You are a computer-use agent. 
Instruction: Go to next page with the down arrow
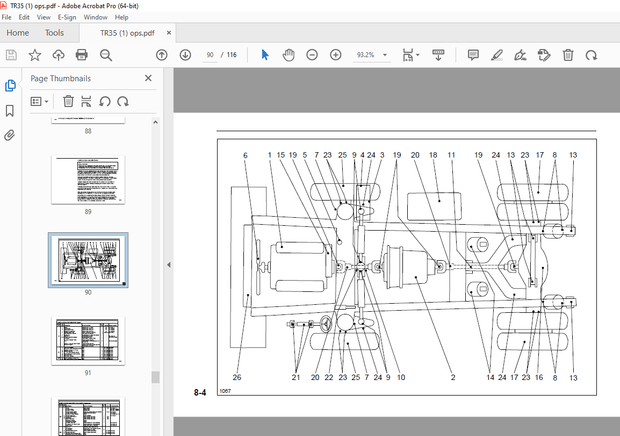[185, 55]
